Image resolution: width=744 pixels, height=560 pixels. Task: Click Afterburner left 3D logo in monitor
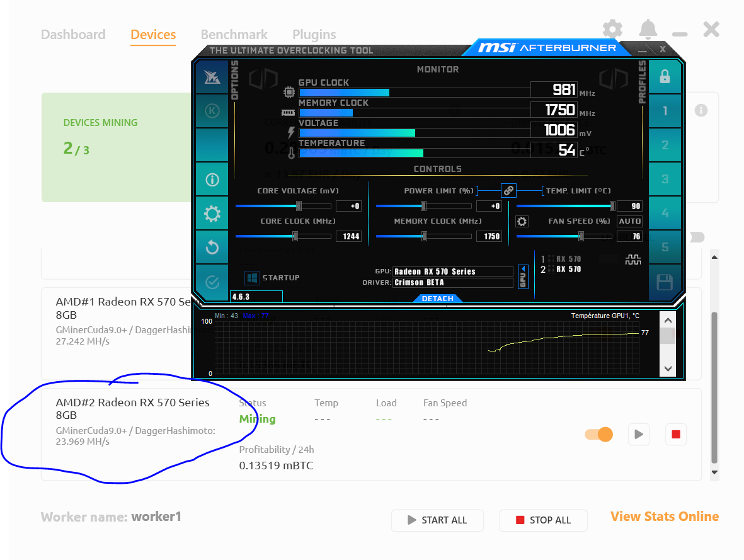(263, 78)
